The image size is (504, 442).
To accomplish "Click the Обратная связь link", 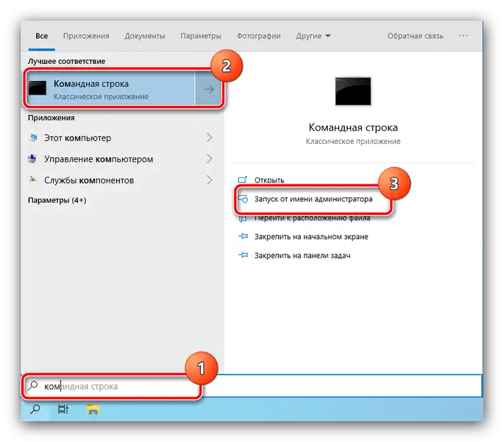I will coord(416,36).
